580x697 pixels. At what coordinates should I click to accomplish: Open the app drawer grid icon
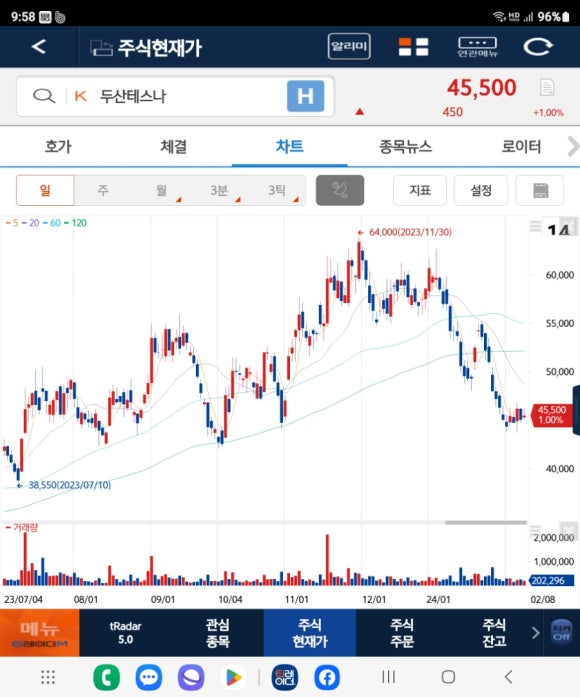pos(48,677)
